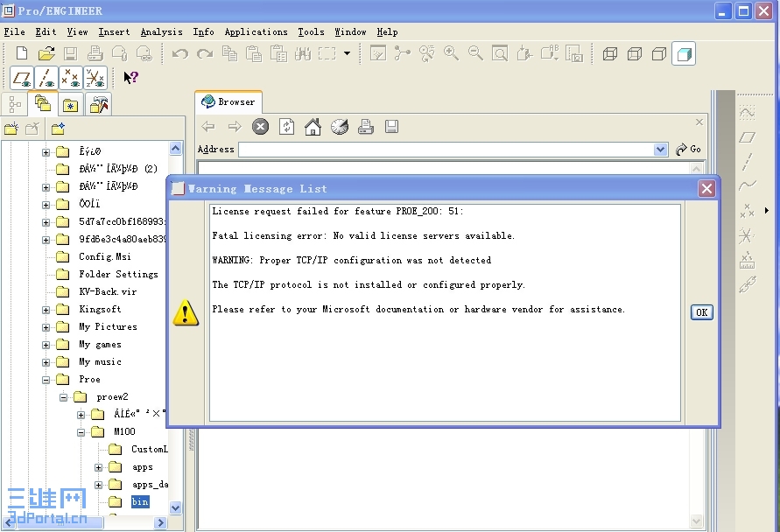Expand the My music folder
Screen dimensions: 780x532
(x=46, y=362)
